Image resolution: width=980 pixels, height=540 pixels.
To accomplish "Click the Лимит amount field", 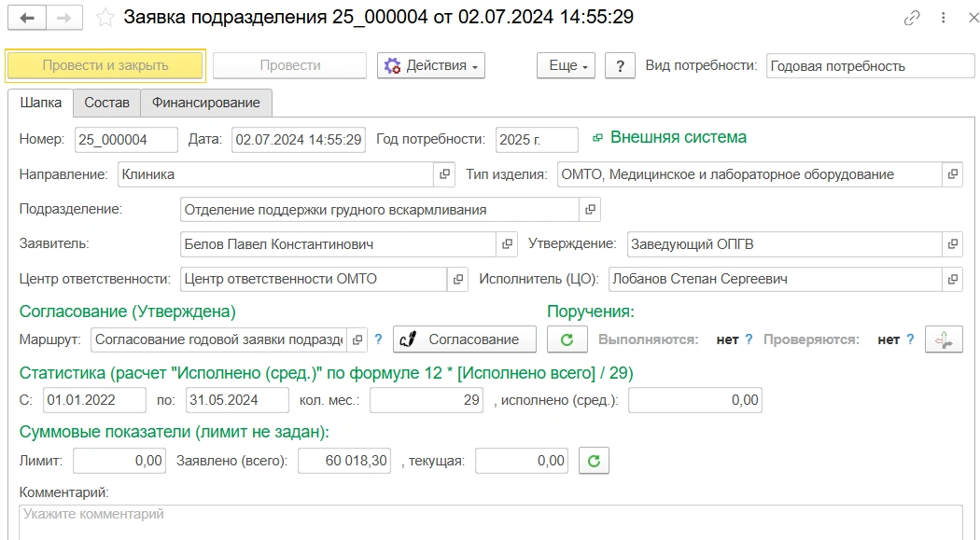I will (119, 461).
